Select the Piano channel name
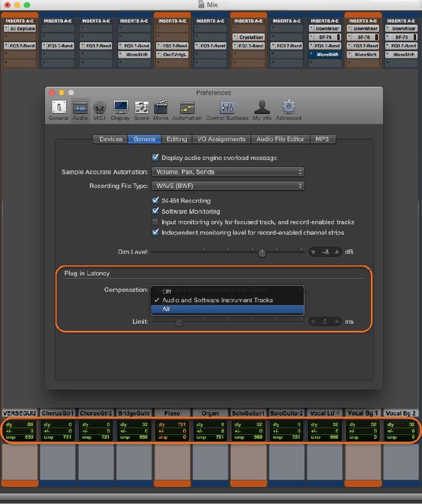 coord(173,413)
